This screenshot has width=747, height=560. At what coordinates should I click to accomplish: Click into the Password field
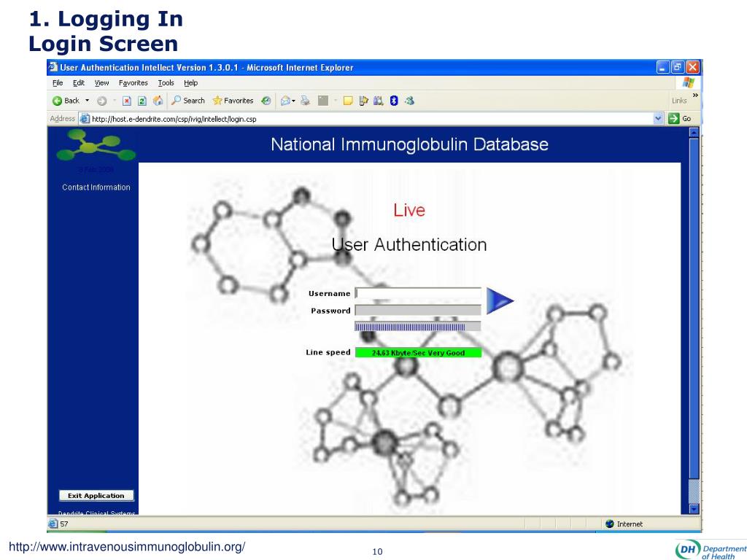pyautogui.click(x=418, y=310)
